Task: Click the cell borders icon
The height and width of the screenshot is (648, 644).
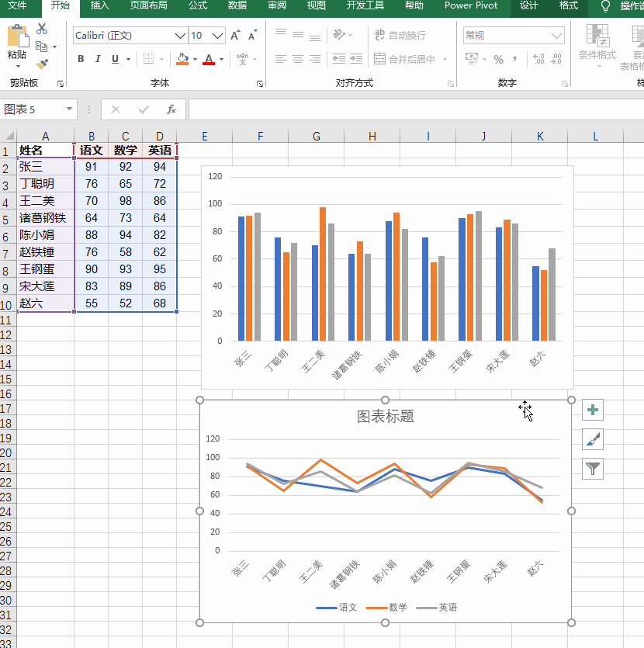Action: coord(149,59)
